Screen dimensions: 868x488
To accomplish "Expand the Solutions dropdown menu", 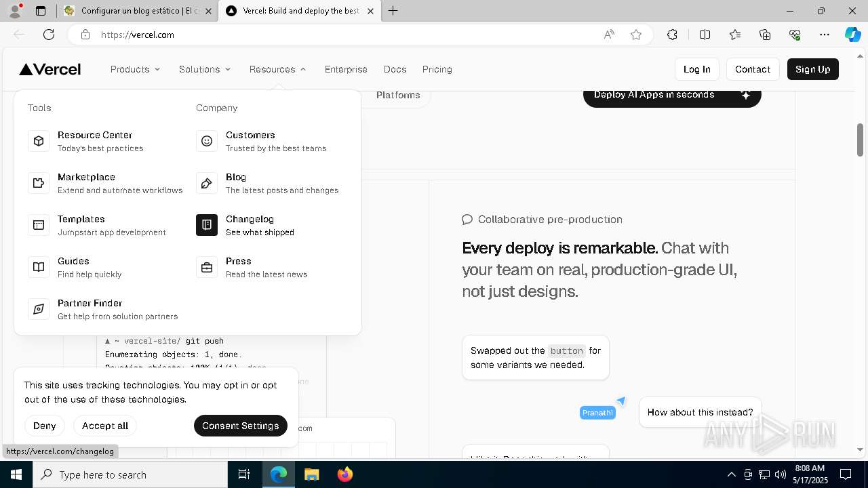I will tap(205, 69).
